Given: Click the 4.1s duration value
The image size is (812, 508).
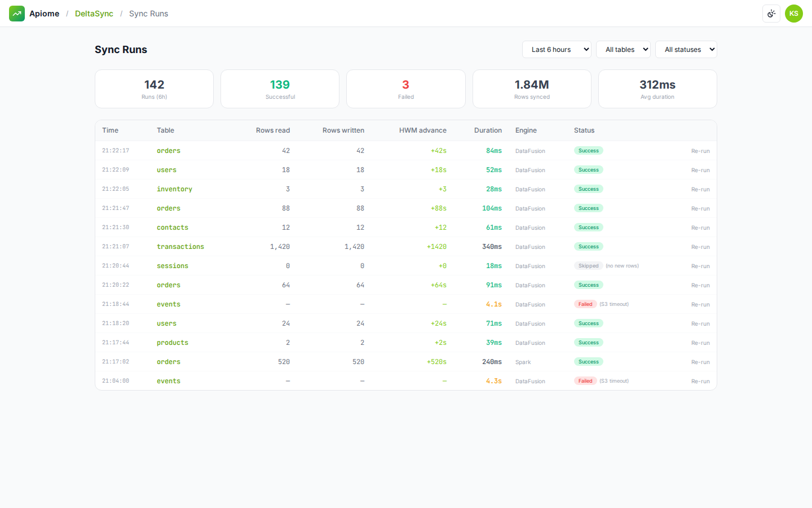Looking at the screenshot, I should (494, 304).
